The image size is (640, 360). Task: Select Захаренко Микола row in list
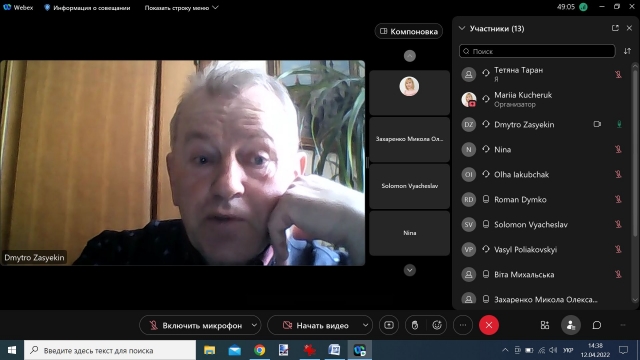tap(543, 299)
